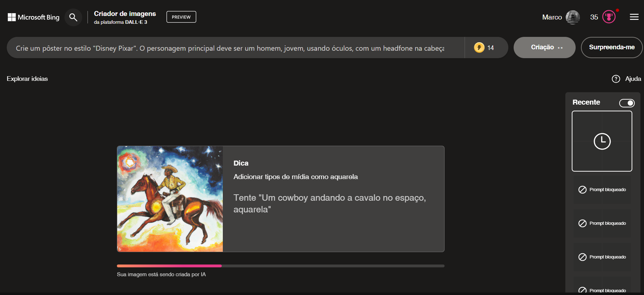Click the PREVIEW badge
The width and height of the screenshot is (644, 295).
coord(181,17)
